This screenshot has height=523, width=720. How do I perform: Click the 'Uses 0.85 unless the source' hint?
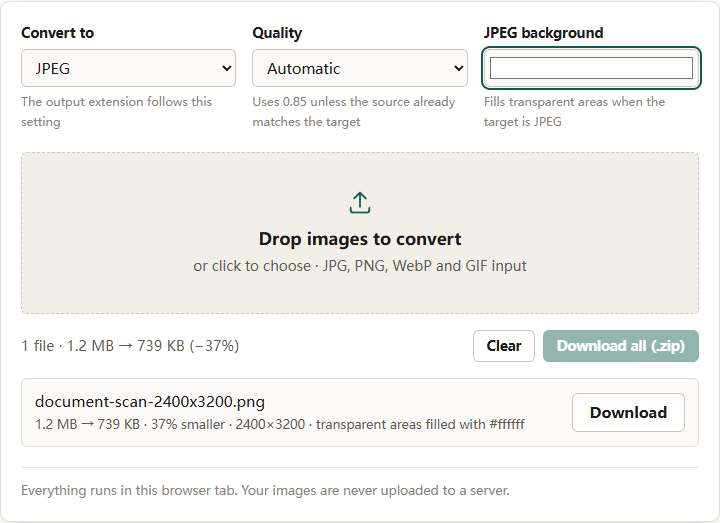[x=354, y=112]
